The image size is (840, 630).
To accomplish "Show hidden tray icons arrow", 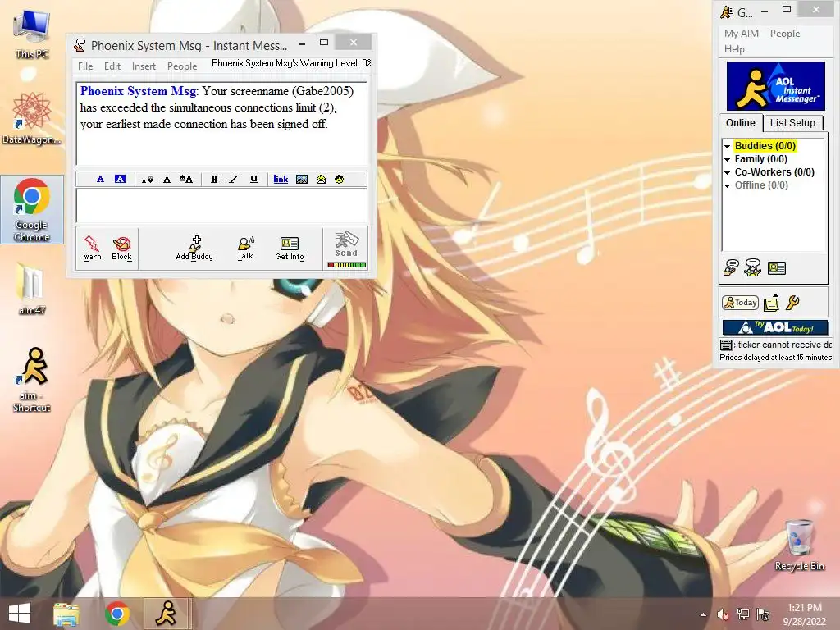I will 703,614.
